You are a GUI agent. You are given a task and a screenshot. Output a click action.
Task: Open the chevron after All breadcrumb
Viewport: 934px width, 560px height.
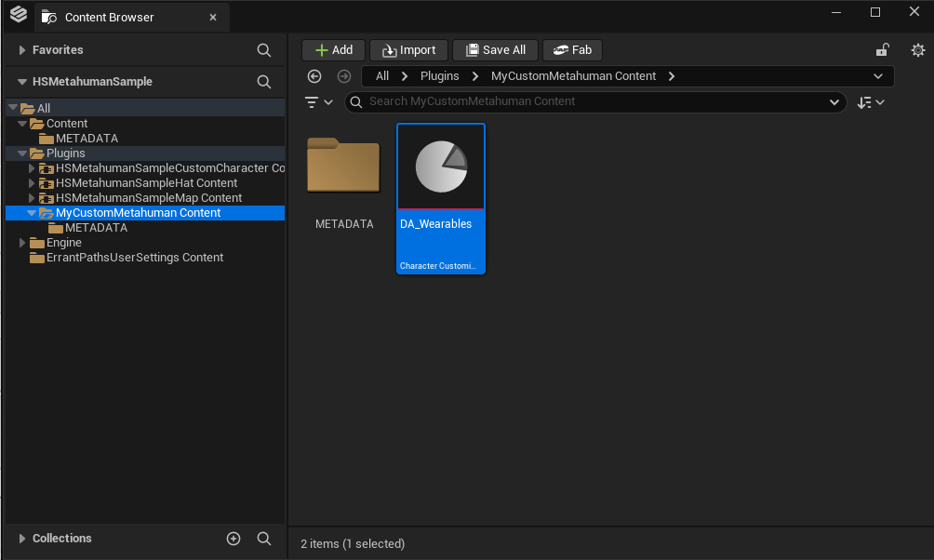click(x=405, y=76)
